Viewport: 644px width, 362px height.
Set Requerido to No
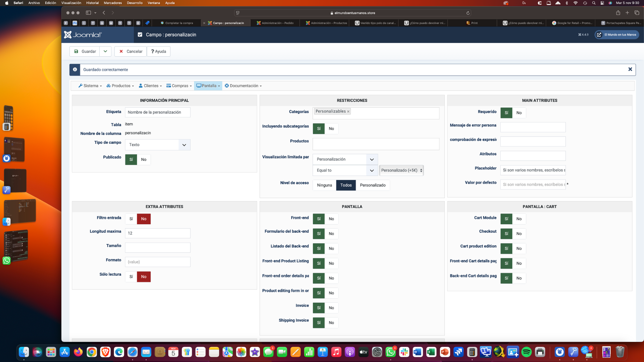[x=519, y=113]
